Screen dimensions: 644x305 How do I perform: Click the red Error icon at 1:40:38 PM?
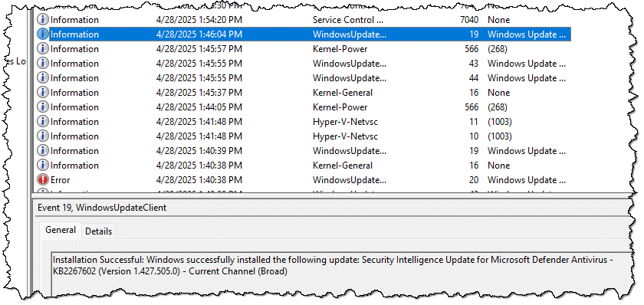43,180
